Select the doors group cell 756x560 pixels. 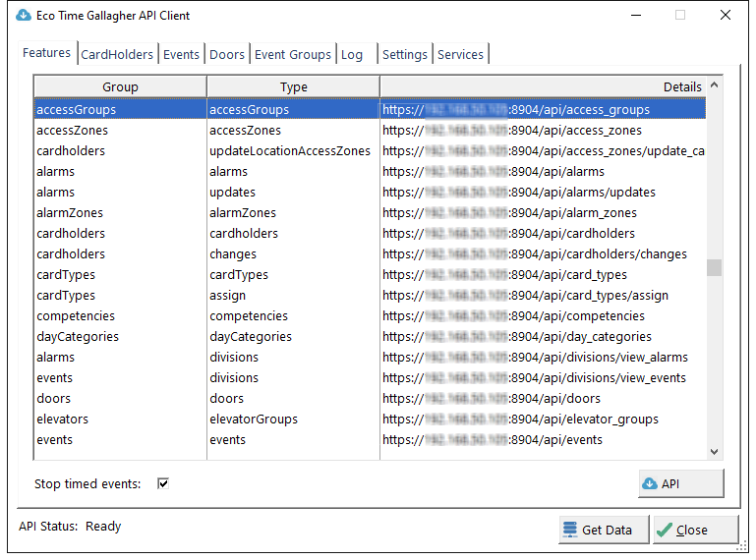[x=121, y=399]
